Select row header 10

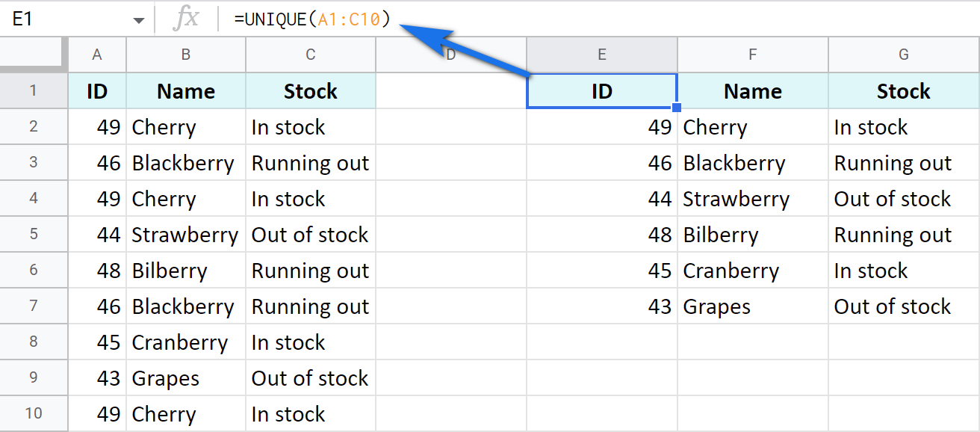[x=34, y=413]
